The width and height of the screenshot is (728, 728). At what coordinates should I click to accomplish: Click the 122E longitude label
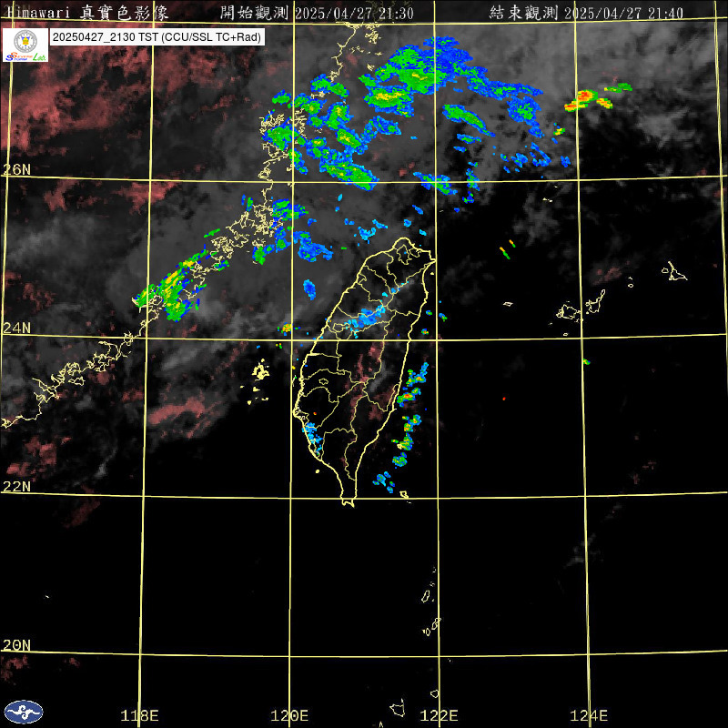coord(439,715)
